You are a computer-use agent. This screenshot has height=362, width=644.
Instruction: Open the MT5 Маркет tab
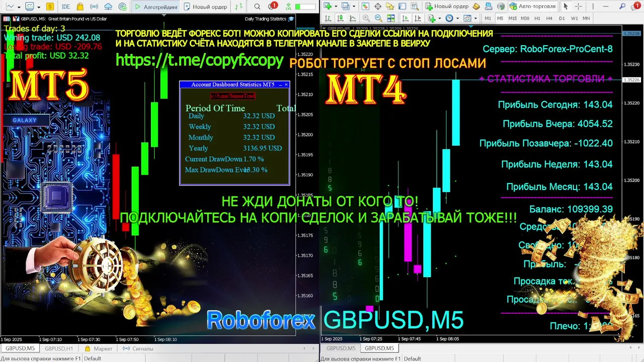[99, 348]
